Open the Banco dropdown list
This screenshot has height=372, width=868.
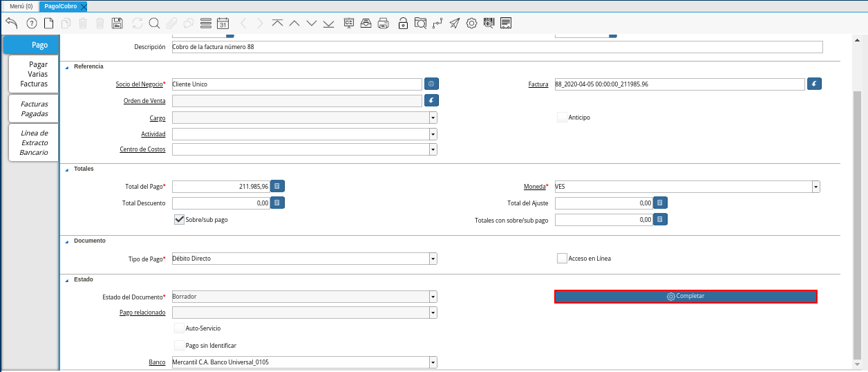433,362
